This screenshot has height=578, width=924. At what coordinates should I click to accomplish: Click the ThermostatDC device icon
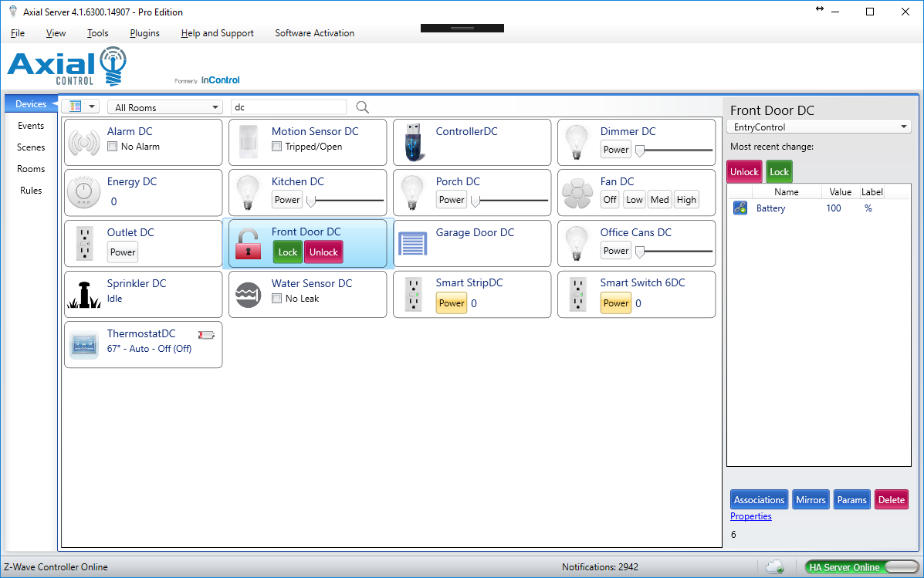click(x=84, y=344)
